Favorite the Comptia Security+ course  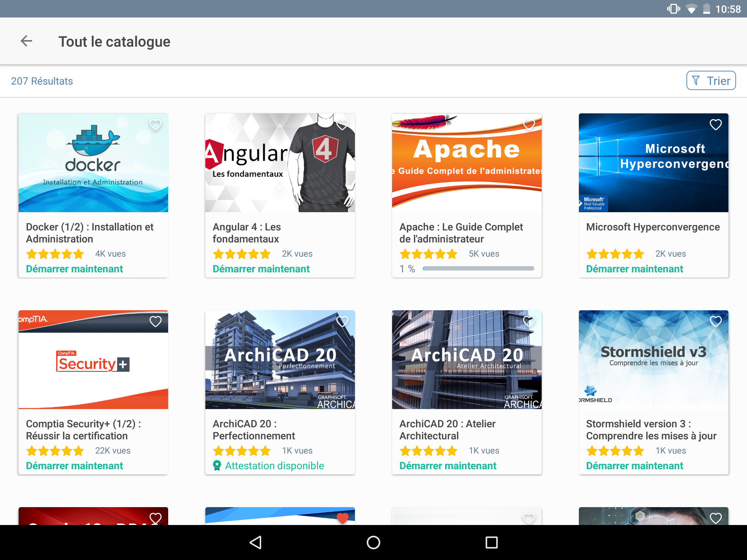pos(156,322)
